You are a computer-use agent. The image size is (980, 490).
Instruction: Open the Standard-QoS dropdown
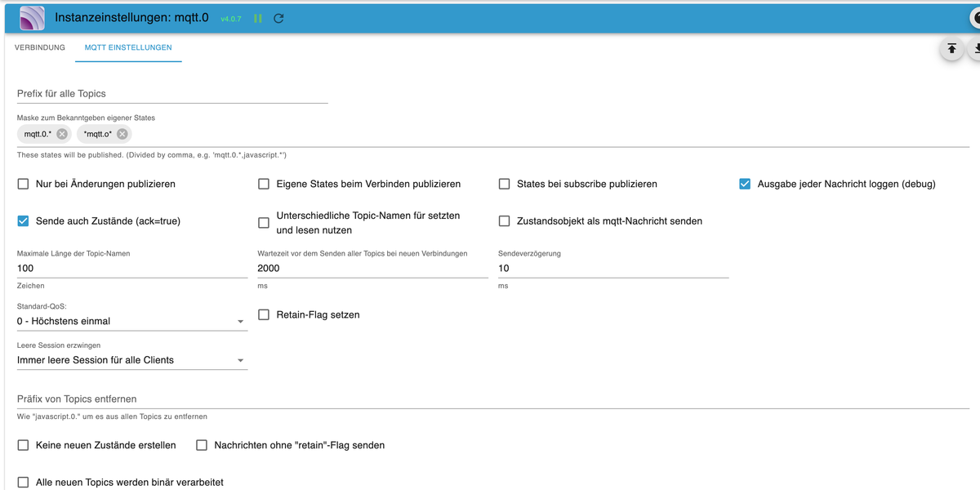(131, 321)
